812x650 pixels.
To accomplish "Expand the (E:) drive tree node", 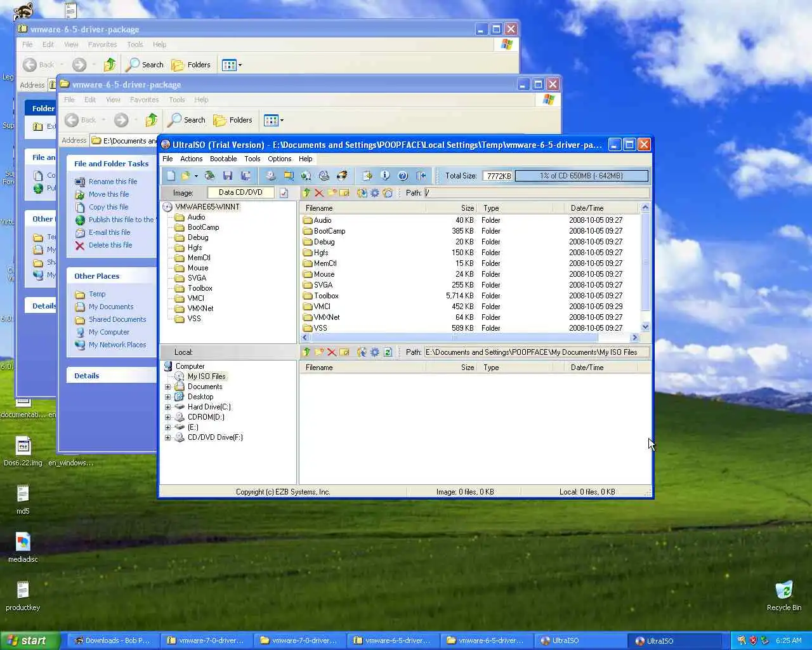I will [168, 427].
